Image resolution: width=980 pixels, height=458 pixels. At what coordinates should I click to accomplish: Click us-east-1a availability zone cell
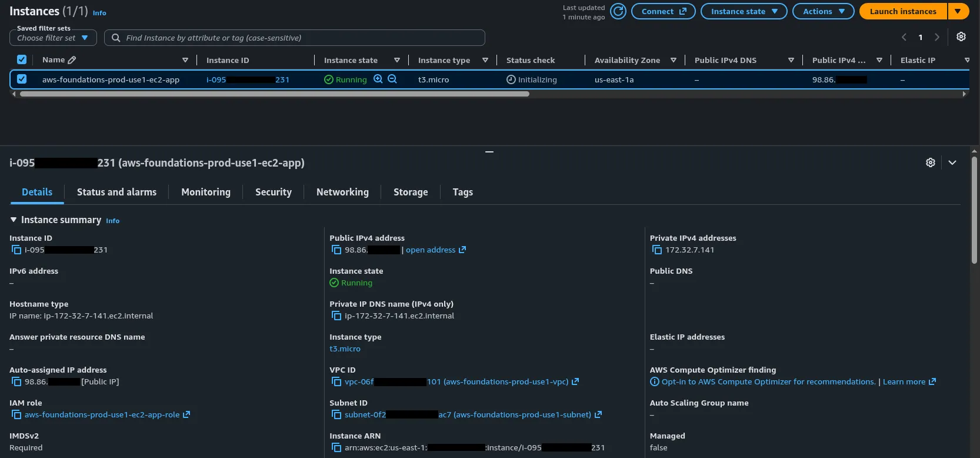[x=614, y=79]
